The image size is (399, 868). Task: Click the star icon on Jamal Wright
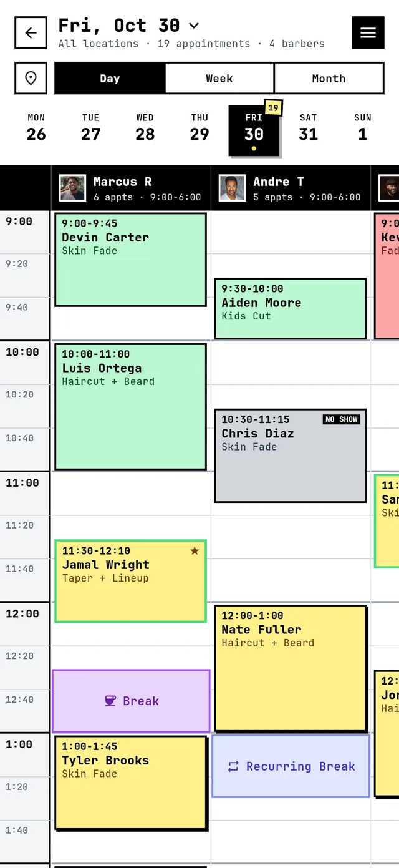coord(195,550)
